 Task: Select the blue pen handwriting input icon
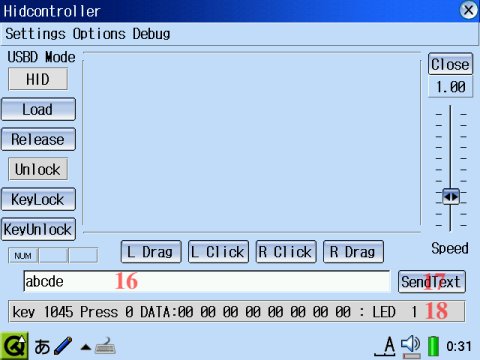[63, 346]
